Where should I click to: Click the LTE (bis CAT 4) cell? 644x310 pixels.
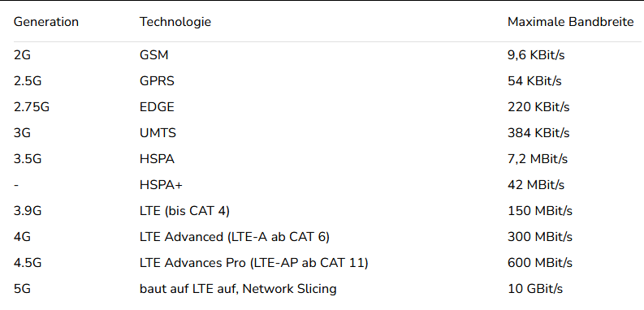click(184, 211)
